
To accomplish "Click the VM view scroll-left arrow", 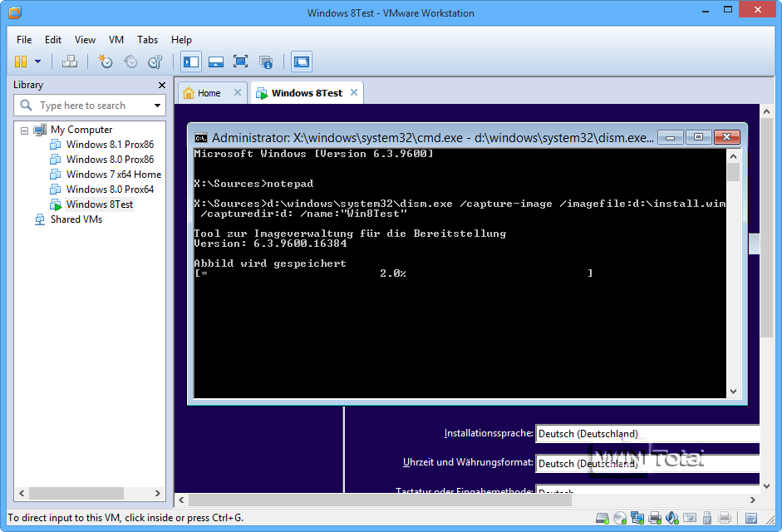I will point(181,500).
